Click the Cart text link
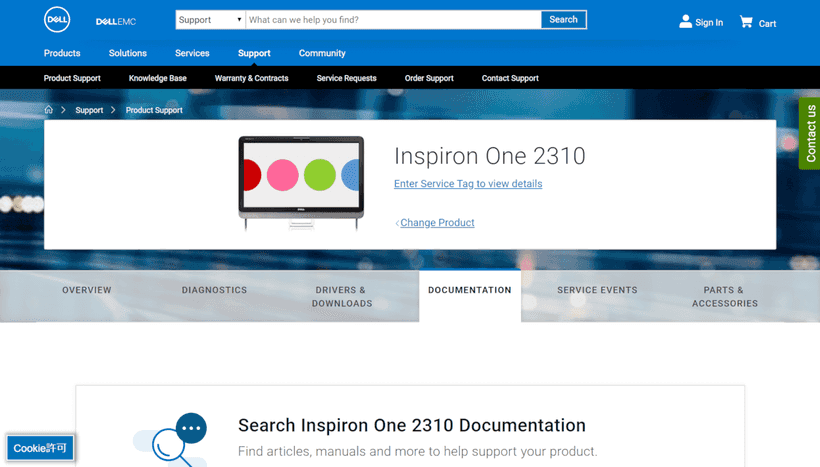 (767, 24)
